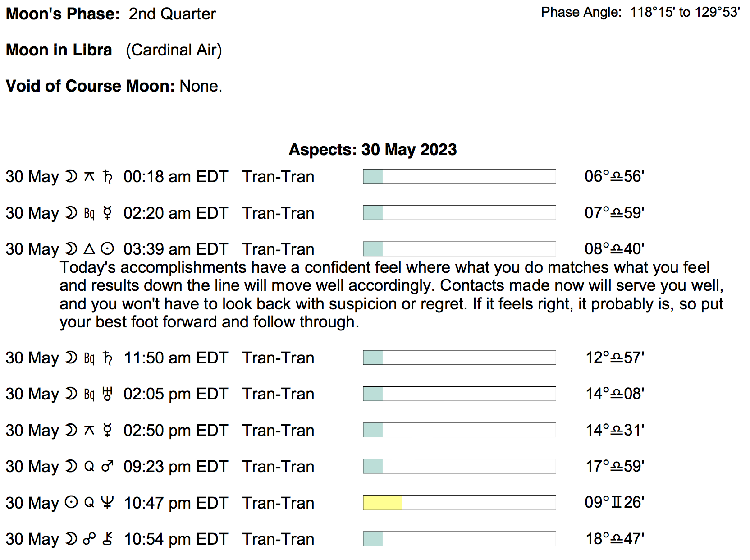The width and height of the screenshot is (750, 560).
Task: Select the Gemini glyph in the 09°26' position
Action: (616, 502)
